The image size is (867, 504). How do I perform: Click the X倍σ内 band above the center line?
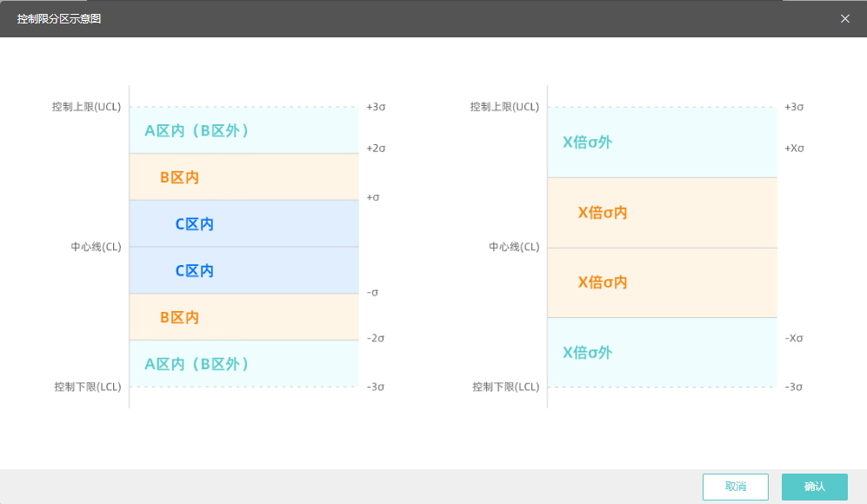tap(663, 213)
